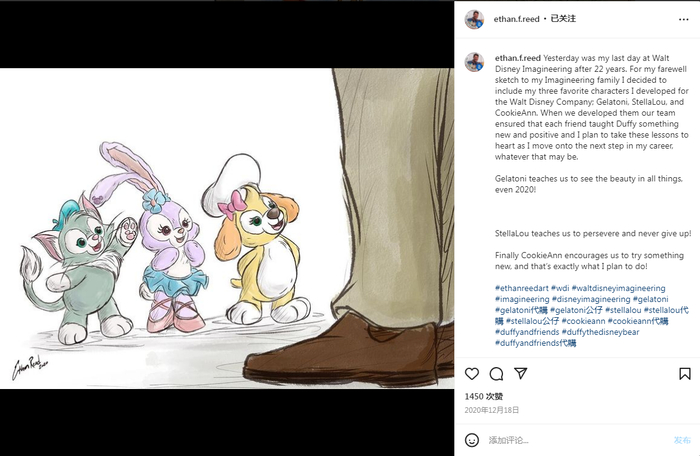Focus the 添加评论 comment field
The width and height of the screenshot is (700, 456).
(576, 440)
